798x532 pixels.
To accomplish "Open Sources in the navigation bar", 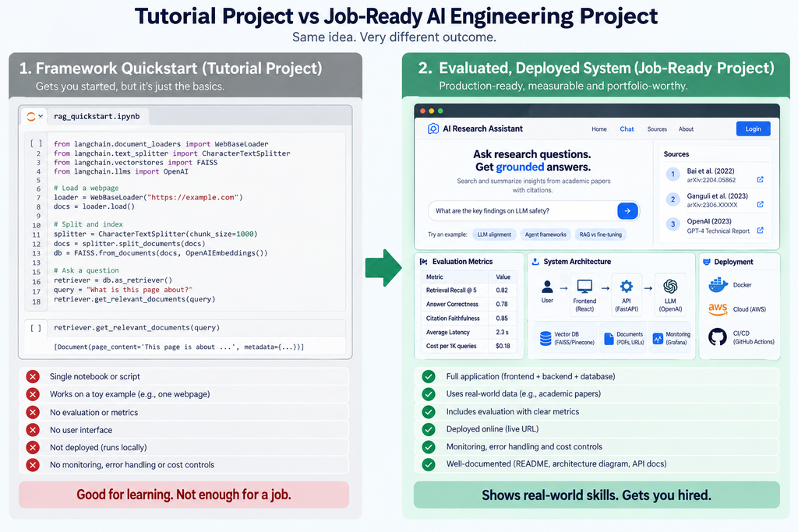I will (x=657, y=129).
